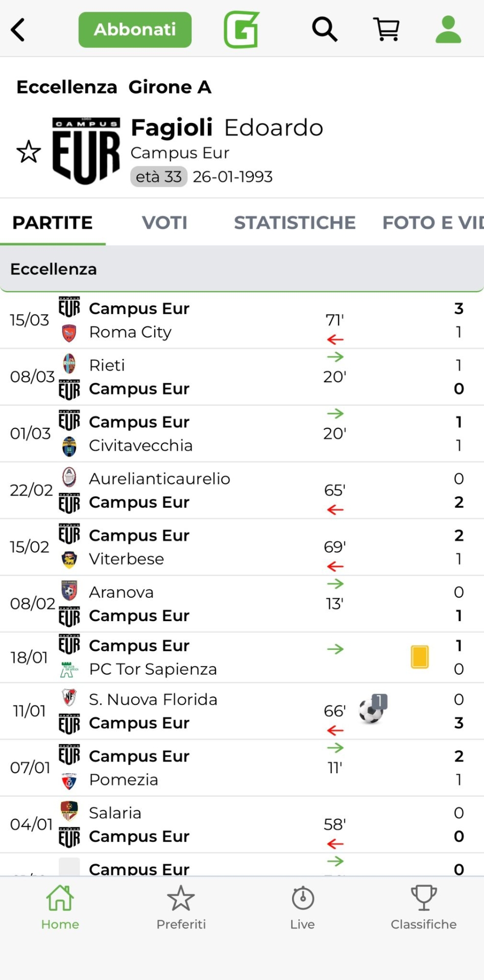Open the Campus Eur vs Roma City match
This screenshot has width=484, height=980.
204,321
